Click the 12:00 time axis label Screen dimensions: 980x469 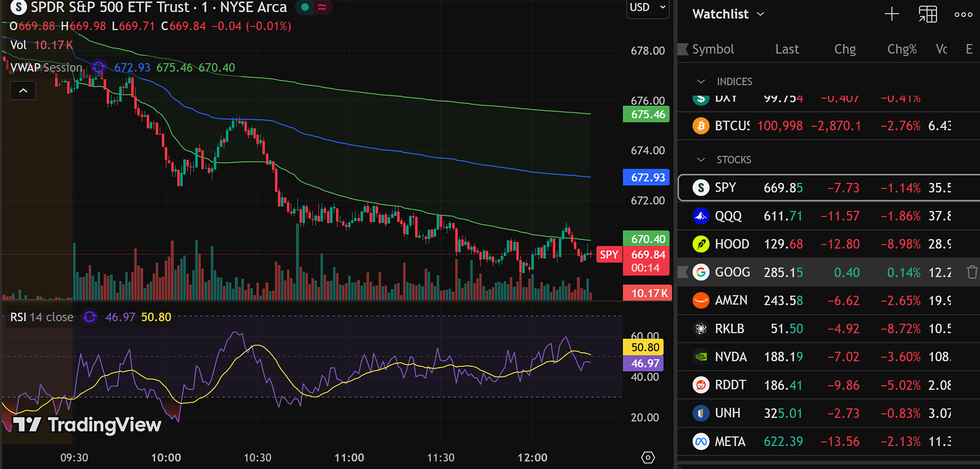[532, 457]
